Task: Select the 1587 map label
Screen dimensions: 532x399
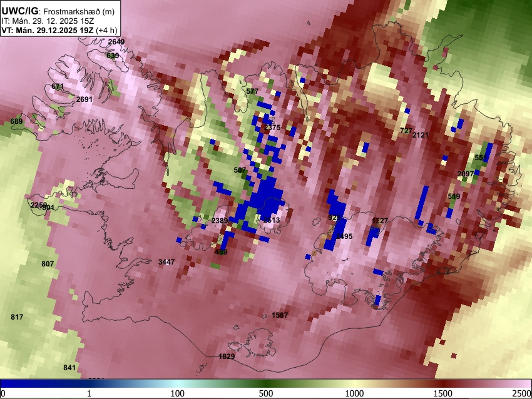Action: coord(280,315)
